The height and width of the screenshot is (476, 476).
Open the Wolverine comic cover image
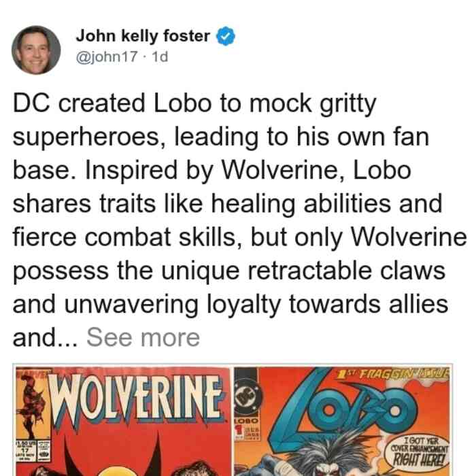click(123, 422)
